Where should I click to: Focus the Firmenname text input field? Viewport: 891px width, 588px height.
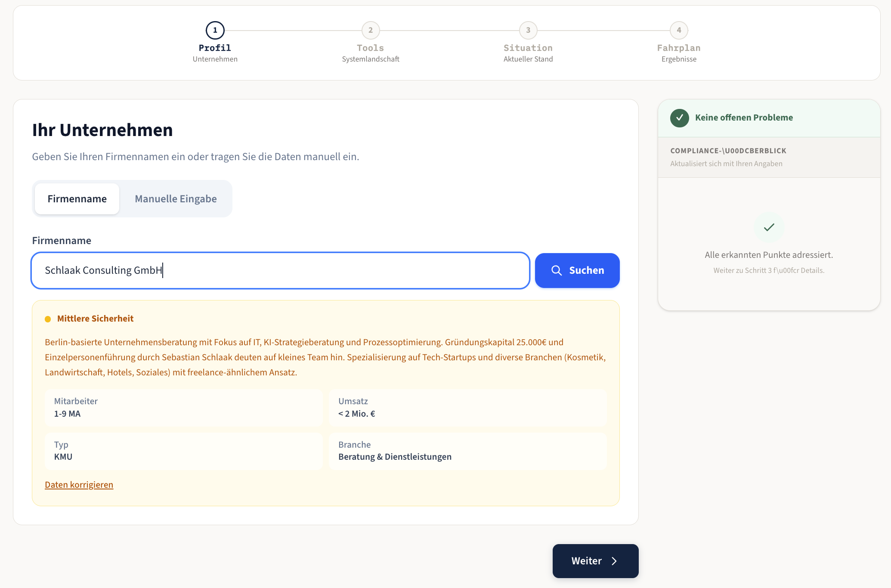[x=280, y=270]
